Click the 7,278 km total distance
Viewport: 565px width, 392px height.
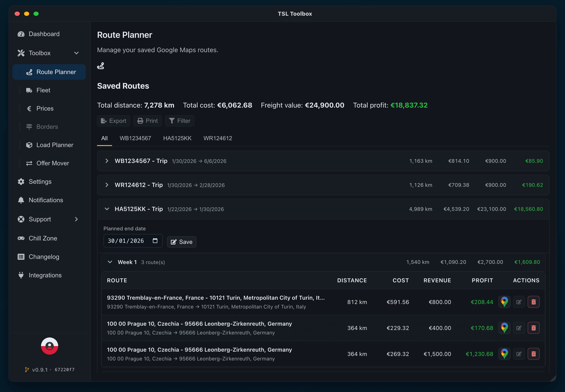pyautogui.click(x=159, y=105)
